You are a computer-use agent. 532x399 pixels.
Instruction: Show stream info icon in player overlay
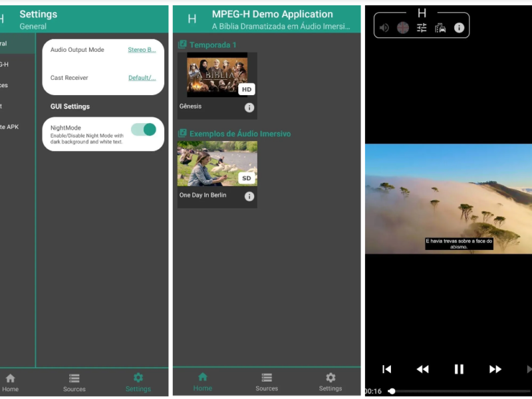click(x=459, y=28)
